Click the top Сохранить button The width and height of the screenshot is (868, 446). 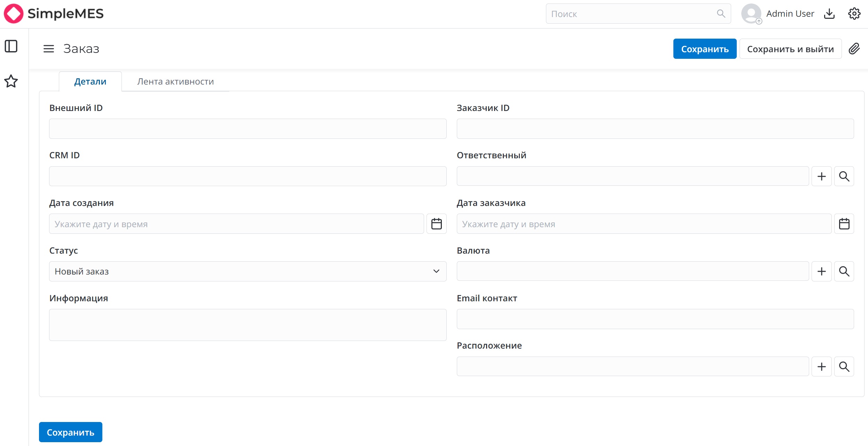[705, 49]
